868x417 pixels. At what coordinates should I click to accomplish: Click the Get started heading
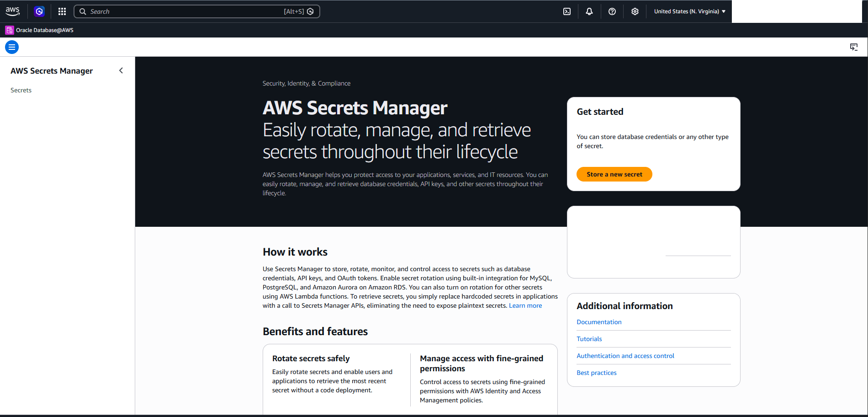(x=600, y=112)
